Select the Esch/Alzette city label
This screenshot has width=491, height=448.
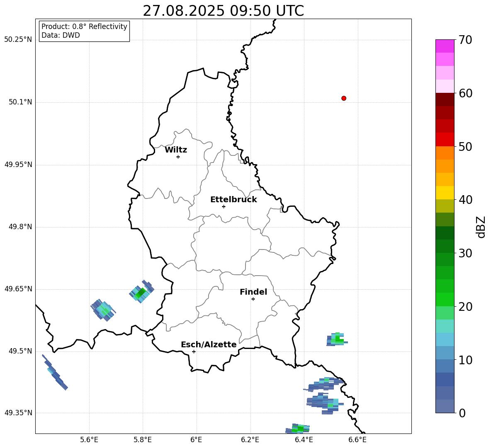point(209,344)
